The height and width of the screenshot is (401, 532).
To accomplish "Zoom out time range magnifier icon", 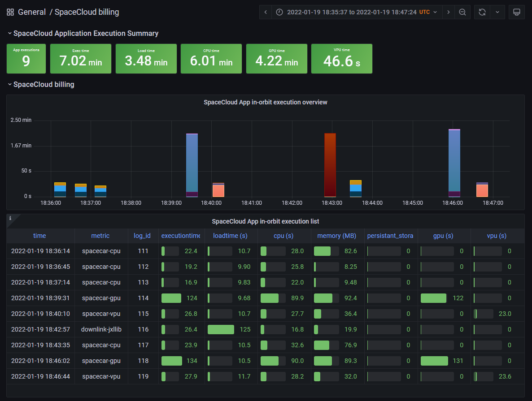I will [x=462, y=12].
